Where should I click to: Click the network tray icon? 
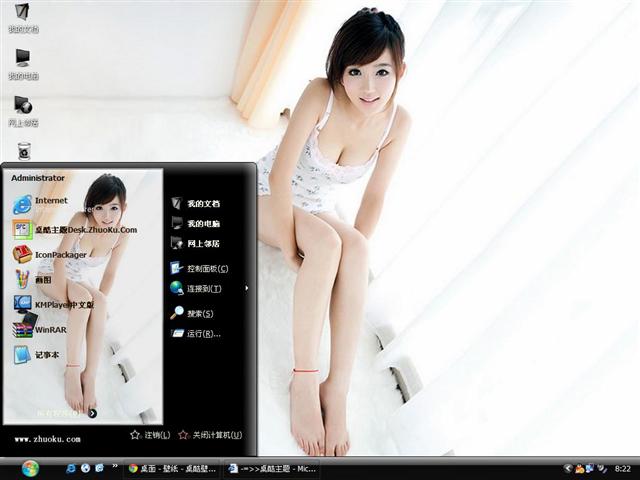[x=590, y=469]
